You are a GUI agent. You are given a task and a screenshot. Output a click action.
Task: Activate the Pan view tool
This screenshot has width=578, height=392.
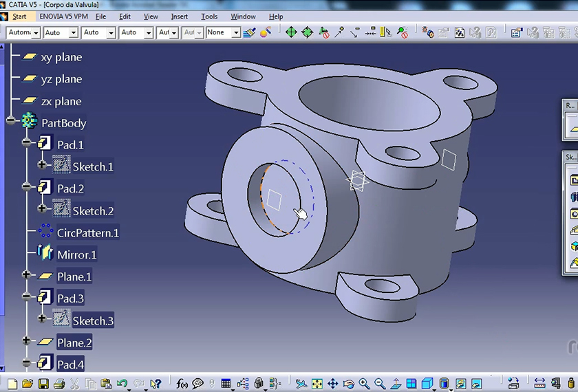(332, 384)
